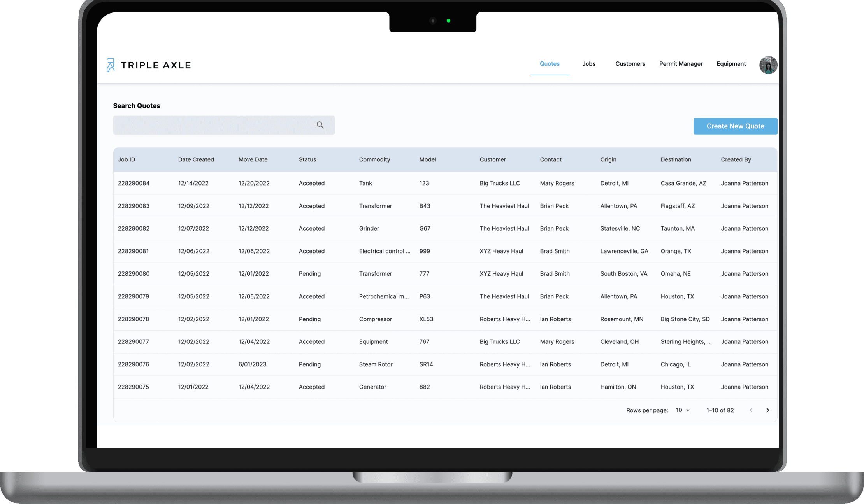Select the Quotes tab

pos(549,64)
